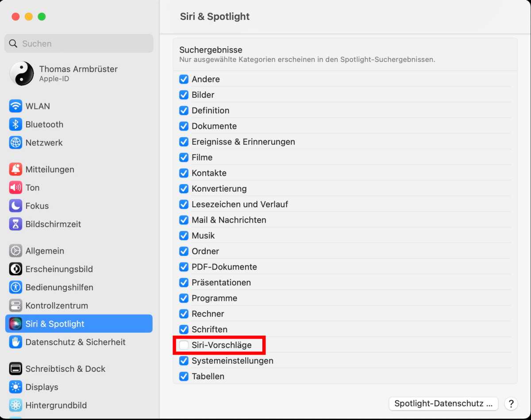Click the yellow window button
Viewport: 531px width, 420px height.
point(29,17)
